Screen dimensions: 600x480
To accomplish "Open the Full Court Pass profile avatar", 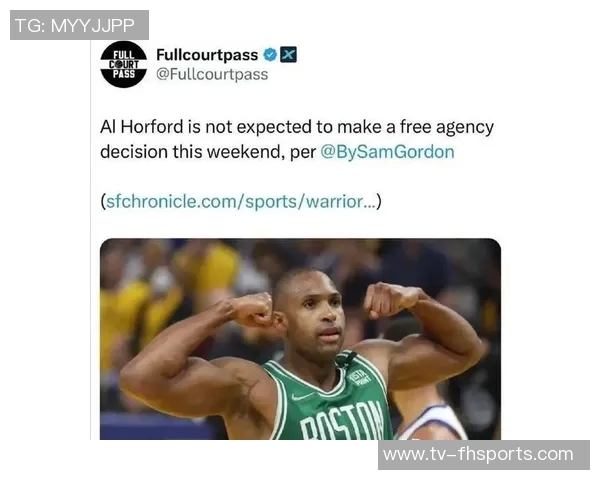I will (123, 64).
